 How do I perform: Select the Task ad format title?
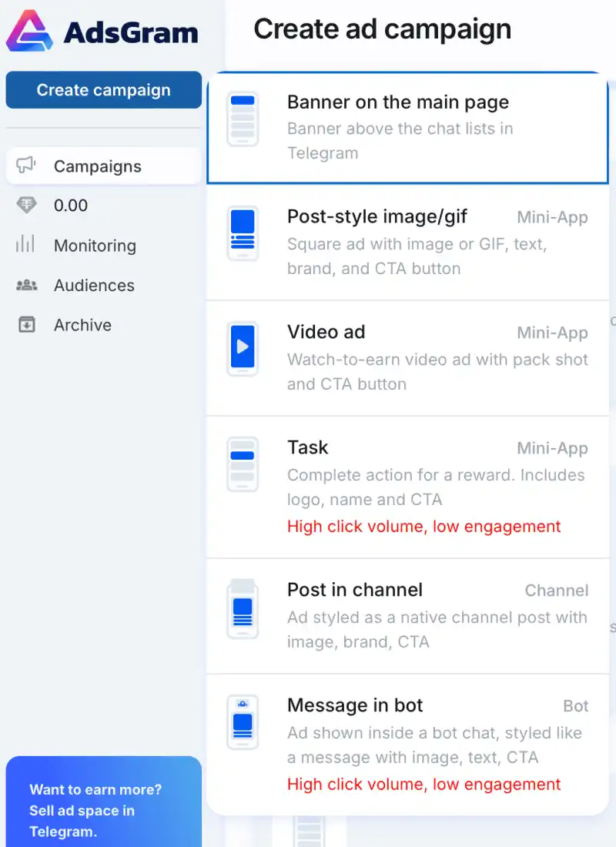tap(307, 447)
